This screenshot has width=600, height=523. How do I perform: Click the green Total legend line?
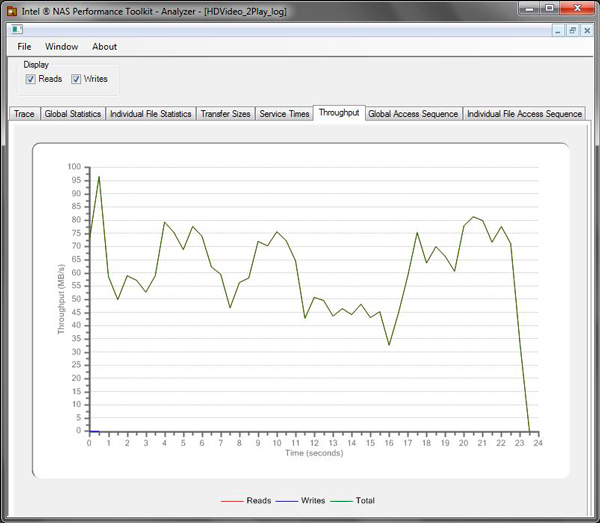pos(341,501)
